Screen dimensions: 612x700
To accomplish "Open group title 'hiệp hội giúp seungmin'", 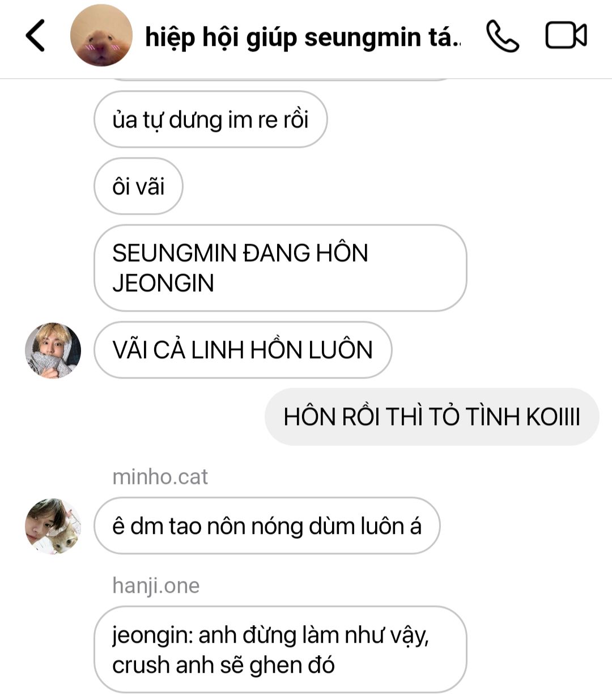I will pyautogui.click(x=303, y=37).
